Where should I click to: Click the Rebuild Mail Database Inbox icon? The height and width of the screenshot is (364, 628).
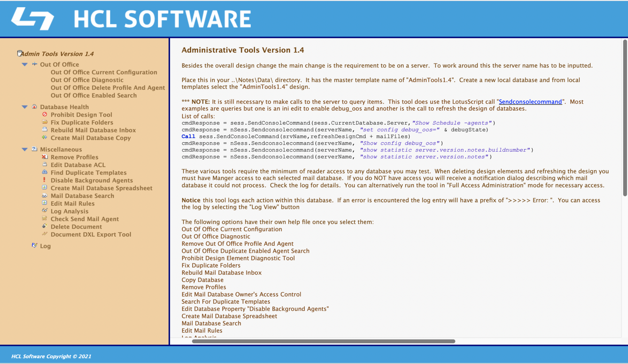click(45, 130)
